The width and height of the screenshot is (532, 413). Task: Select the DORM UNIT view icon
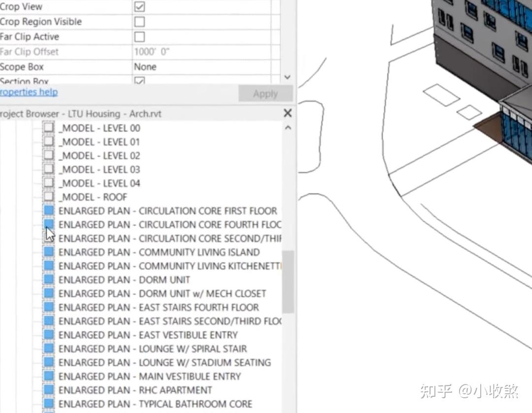[x=48, y=279]
